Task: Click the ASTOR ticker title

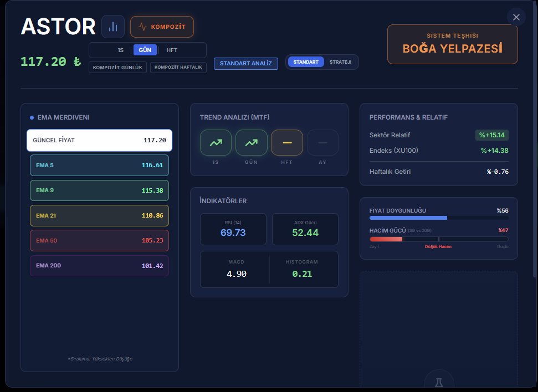Action: coord(58,27)
